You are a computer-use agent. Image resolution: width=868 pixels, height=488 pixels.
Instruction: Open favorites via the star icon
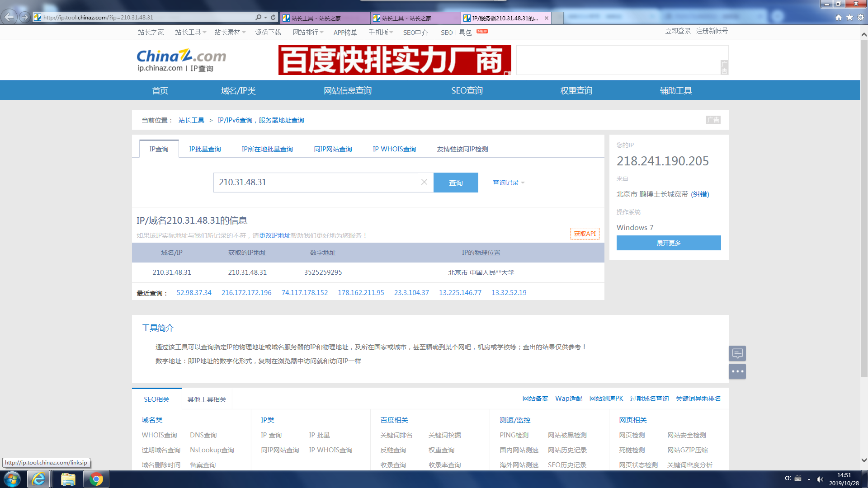point(849,17)
